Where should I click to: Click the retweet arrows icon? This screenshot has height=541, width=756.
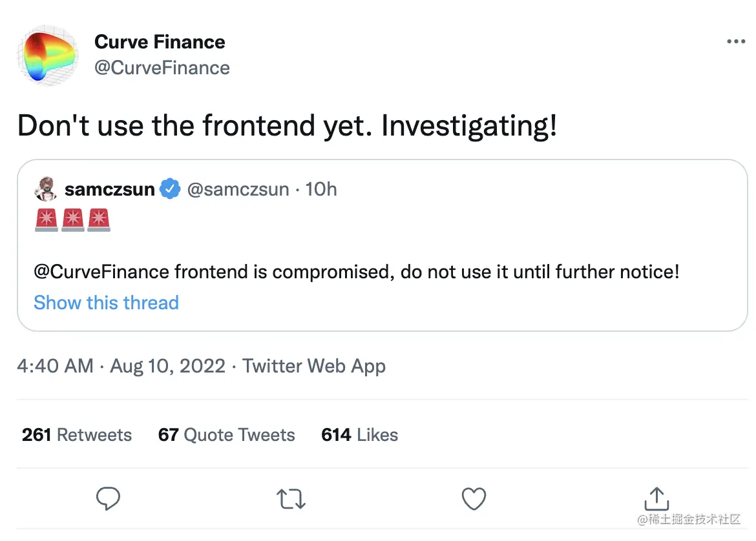tap(291, 499)
